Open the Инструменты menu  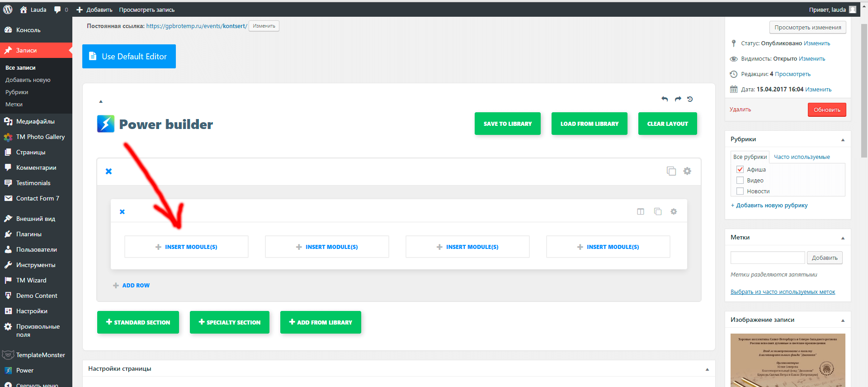pos(36,265)
